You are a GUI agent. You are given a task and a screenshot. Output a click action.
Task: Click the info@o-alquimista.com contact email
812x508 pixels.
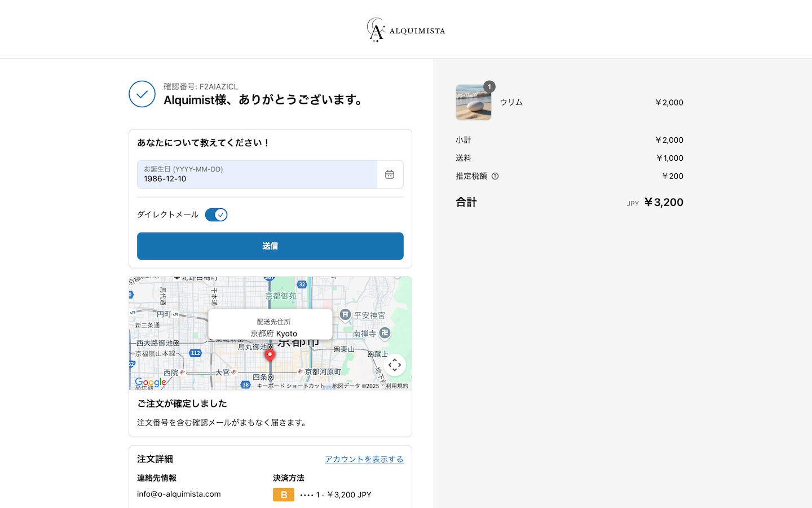click(x=179, y=494)
